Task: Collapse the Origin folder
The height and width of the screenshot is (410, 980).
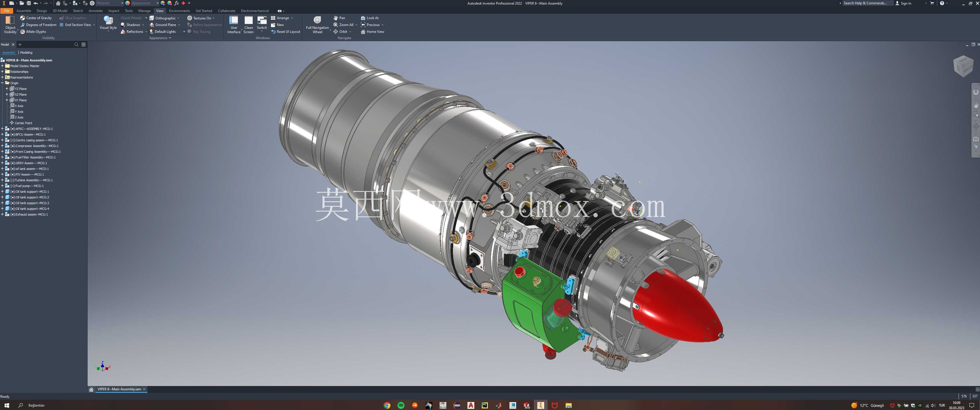Action: [x=2, y=83]
